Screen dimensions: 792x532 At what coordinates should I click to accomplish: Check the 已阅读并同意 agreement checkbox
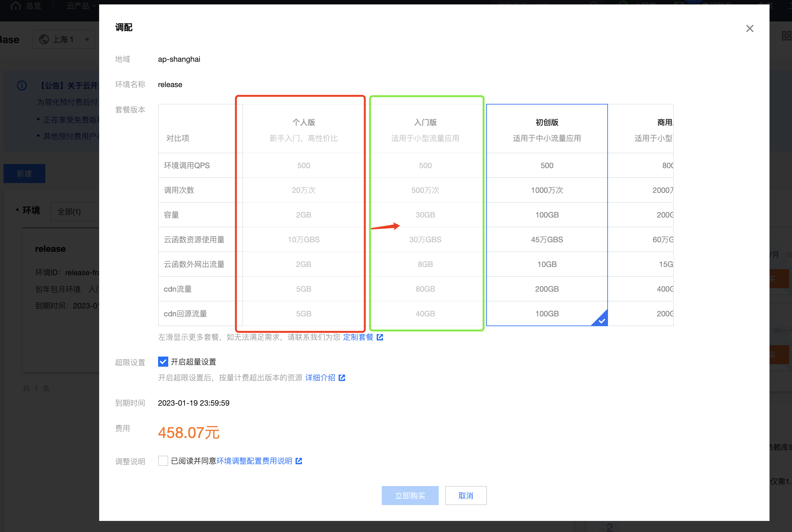[x=163, y=461]
